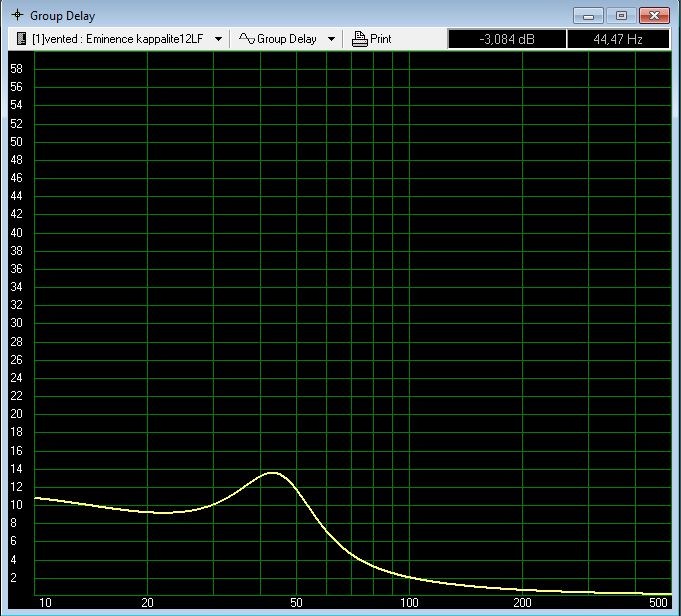Click the 58 label on the vertical axis
This screenshot has height=616, width=681.
coord(17,69)
